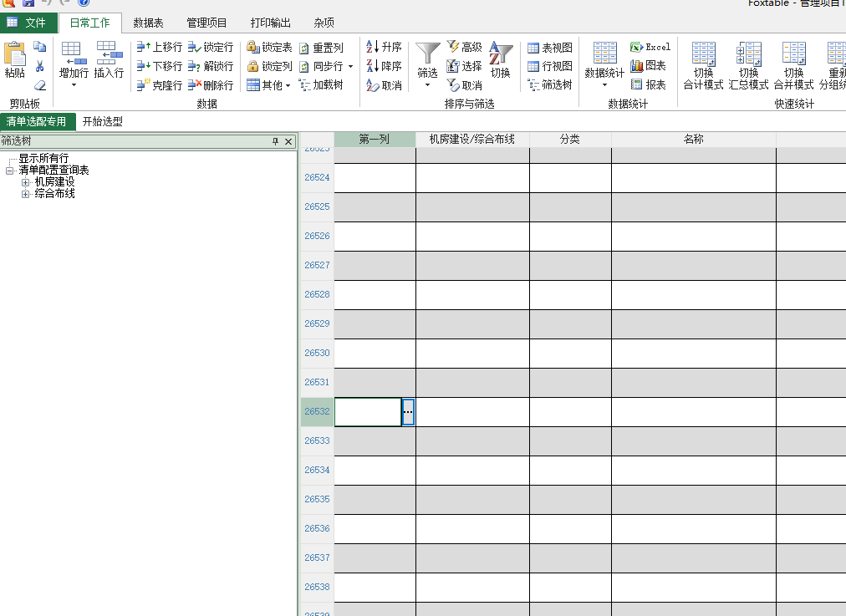
Task: Pin the 筛选树 panel
Action: [275, 141]
